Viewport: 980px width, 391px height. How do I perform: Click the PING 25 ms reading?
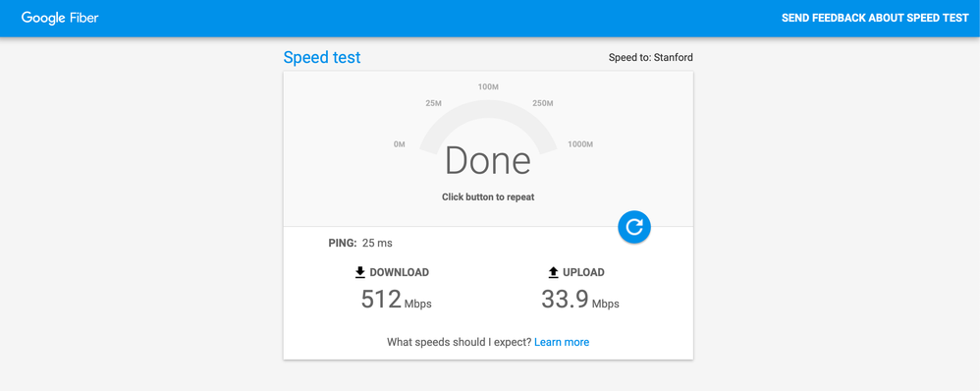click(360, 243)
